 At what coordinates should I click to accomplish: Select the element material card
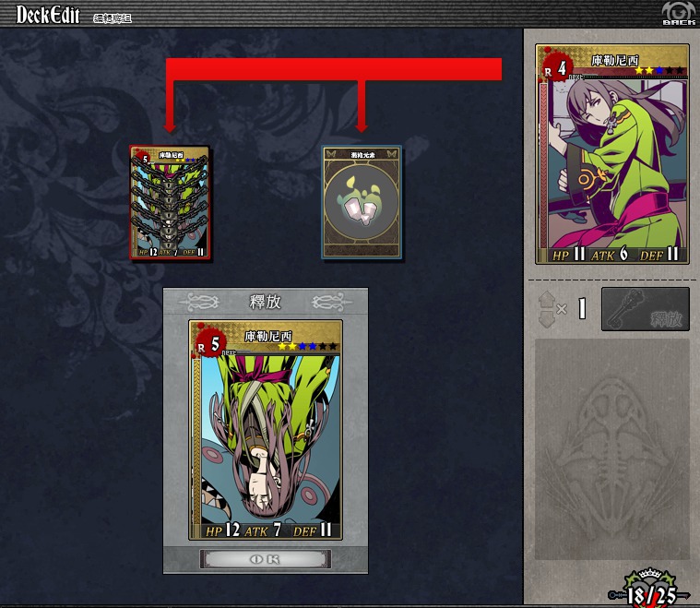pyautogui.click(x=362, y=202)
